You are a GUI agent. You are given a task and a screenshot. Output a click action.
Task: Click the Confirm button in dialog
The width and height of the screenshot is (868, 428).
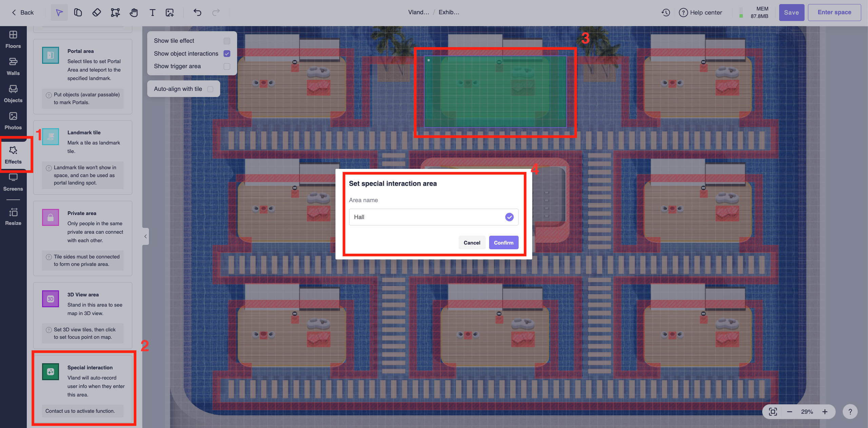click(x=503, y=242)
